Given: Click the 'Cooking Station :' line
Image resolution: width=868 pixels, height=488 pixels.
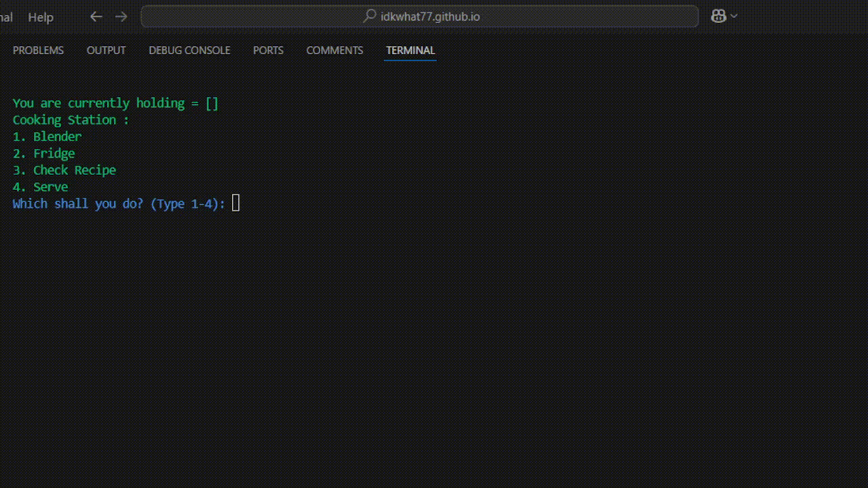Looking at the screenshot, I should click(71, 120).
